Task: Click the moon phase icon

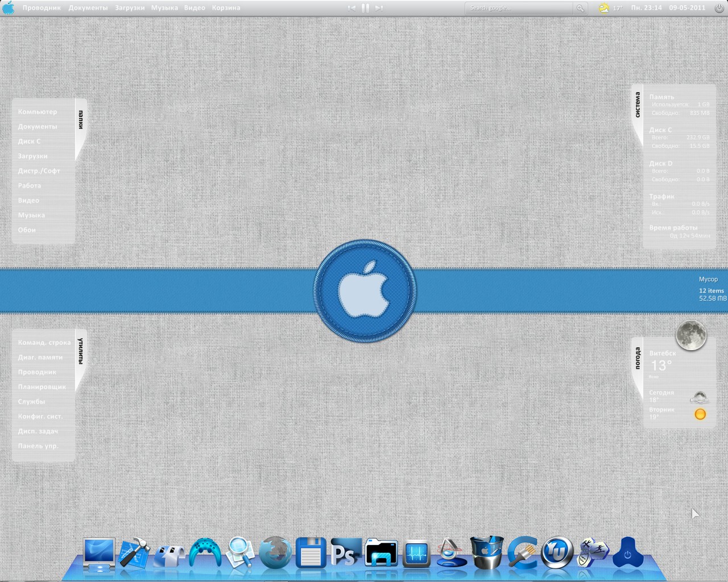Action: click(691, 335)
